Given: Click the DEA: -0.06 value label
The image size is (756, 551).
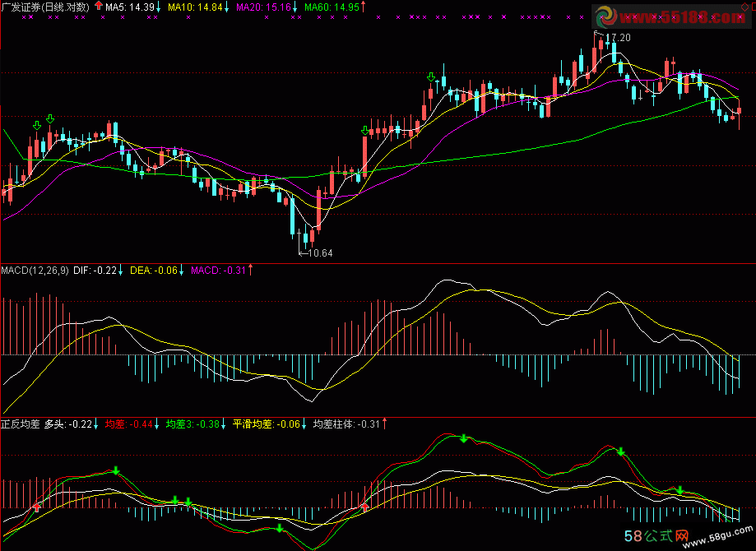Looking at the screenshot, I should tap(154, 270).
